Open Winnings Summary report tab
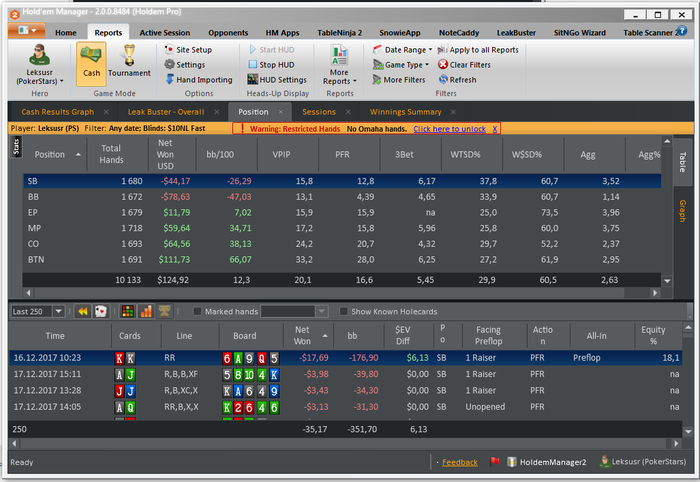 pyautogui.click(x=405, y=112)
